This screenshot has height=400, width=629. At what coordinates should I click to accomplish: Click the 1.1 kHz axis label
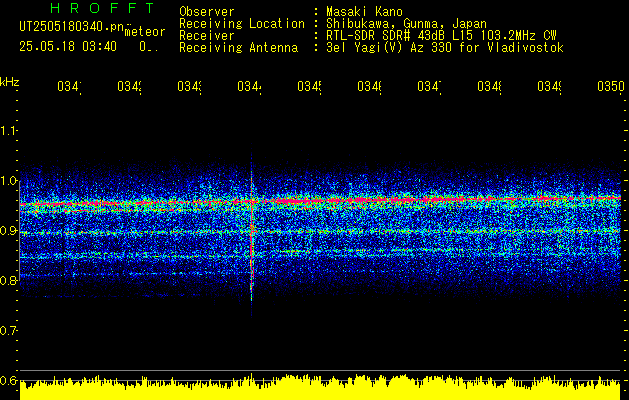[x=9, y=130]
